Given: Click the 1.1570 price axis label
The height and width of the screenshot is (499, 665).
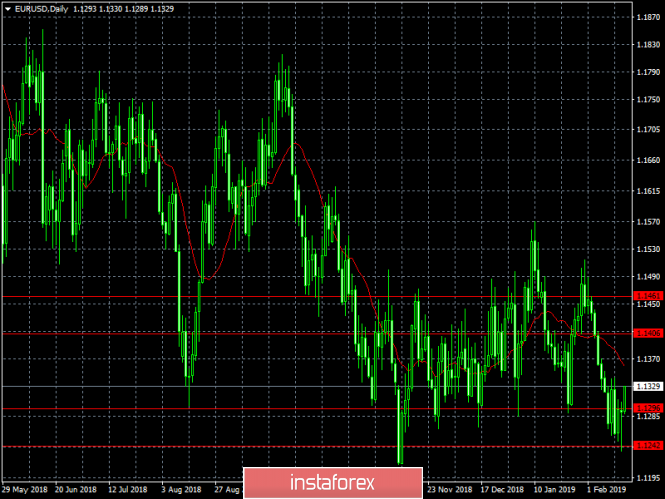Looking at the screenshot, I should click(x=648, y=220).
